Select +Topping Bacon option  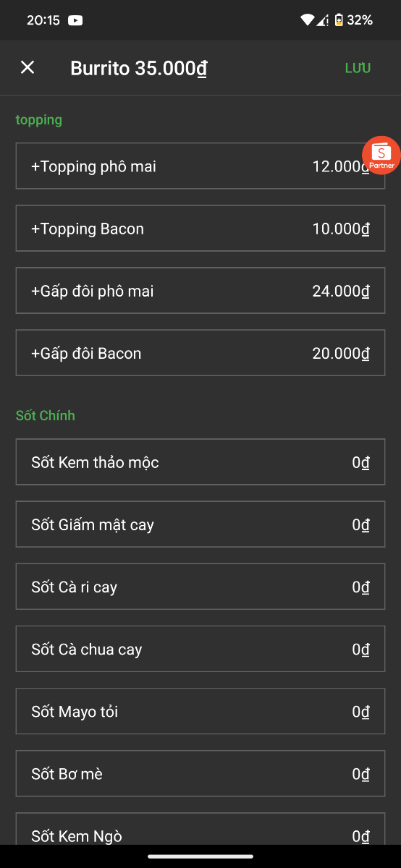click(x=200, y=229)
